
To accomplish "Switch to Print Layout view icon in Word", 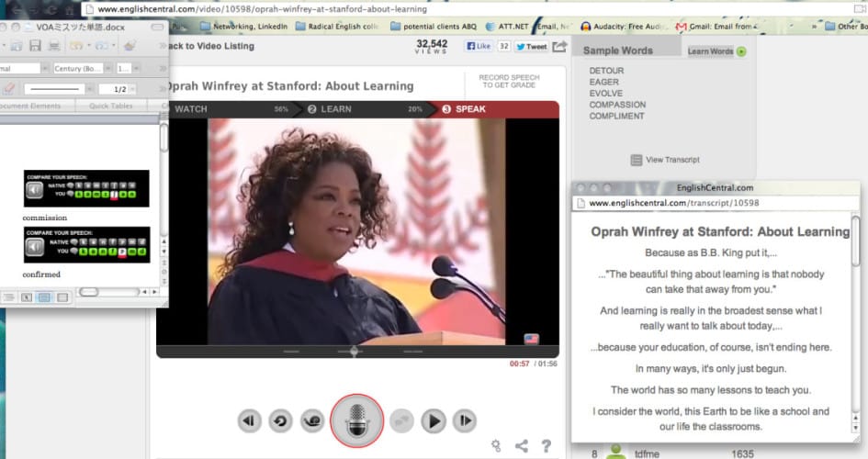I will point(45,297).
